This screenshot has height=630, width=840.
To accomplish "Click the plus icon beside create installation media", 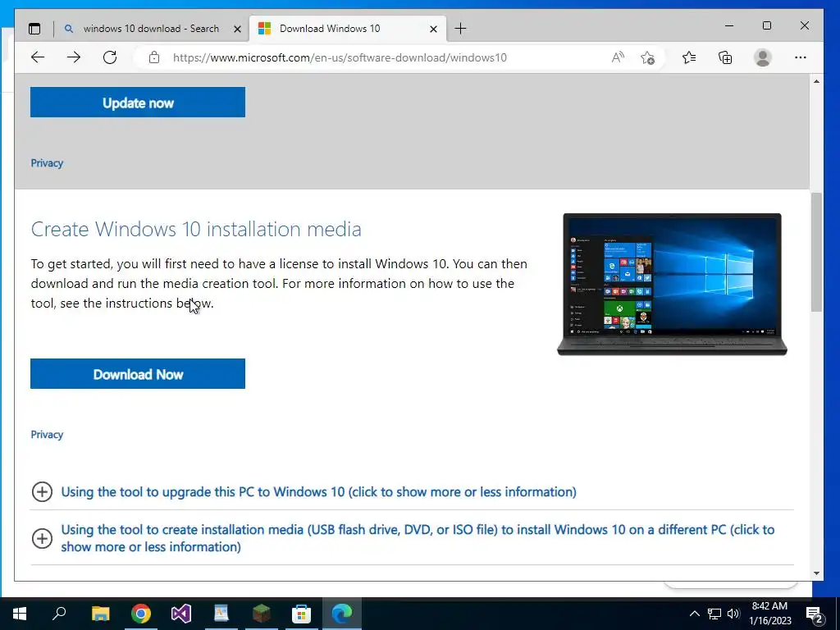I will [x=43, y=538].
